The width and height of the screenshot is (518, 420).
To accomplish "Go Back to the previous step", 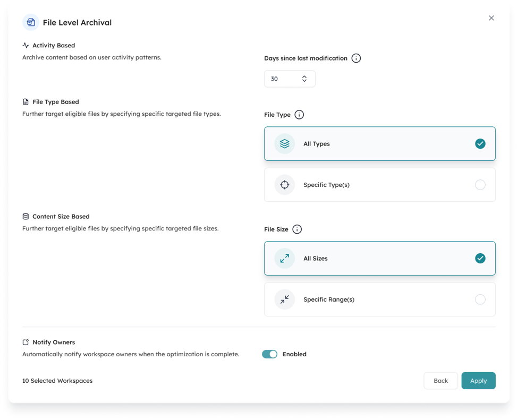I will (440, 381).
